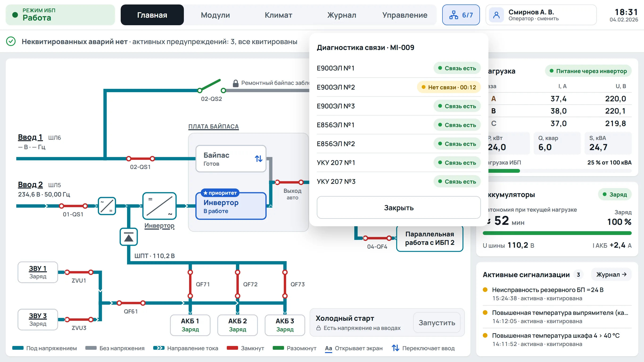Toggle the QF73 breaker

pos(285,284)
